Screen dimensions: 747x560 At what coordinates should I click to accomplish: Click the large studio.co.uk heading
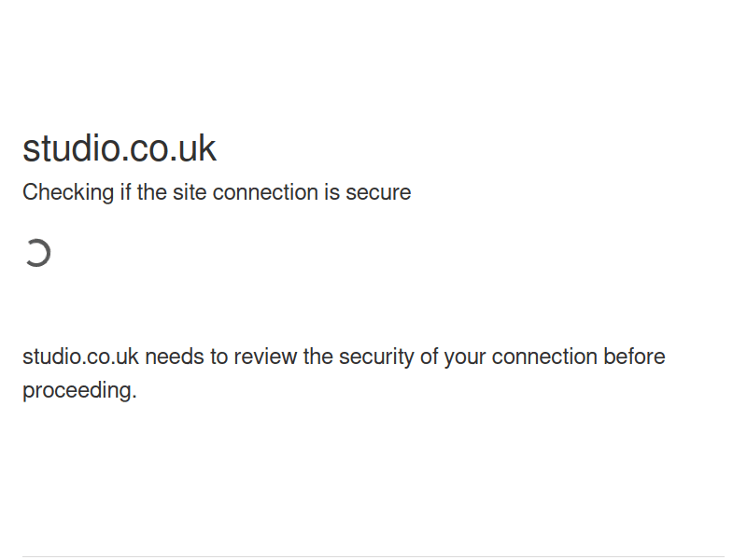coord(120,148)
